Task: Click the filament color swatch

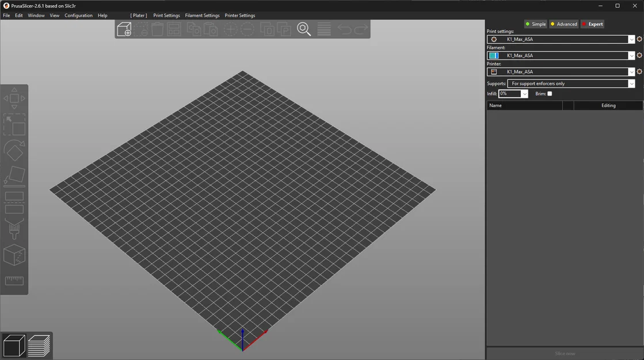Action: tap(494, 55)
